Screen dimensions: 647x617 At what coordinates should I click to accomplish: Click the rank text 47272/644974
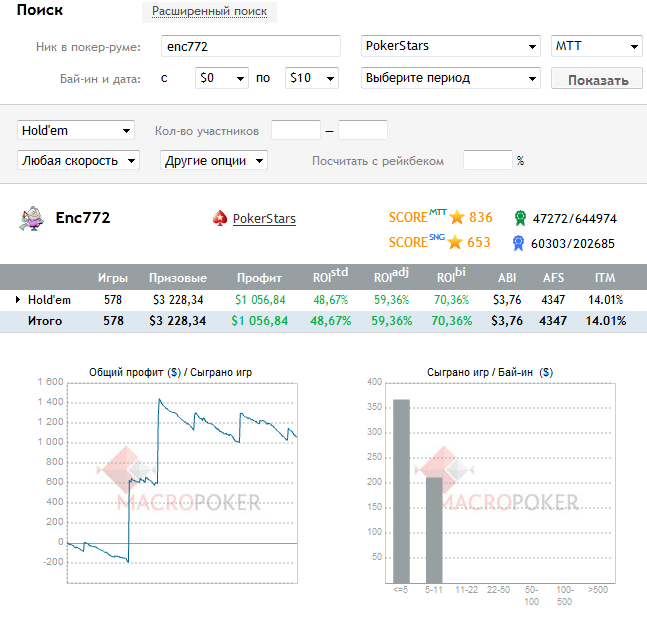tap(574, 219)
